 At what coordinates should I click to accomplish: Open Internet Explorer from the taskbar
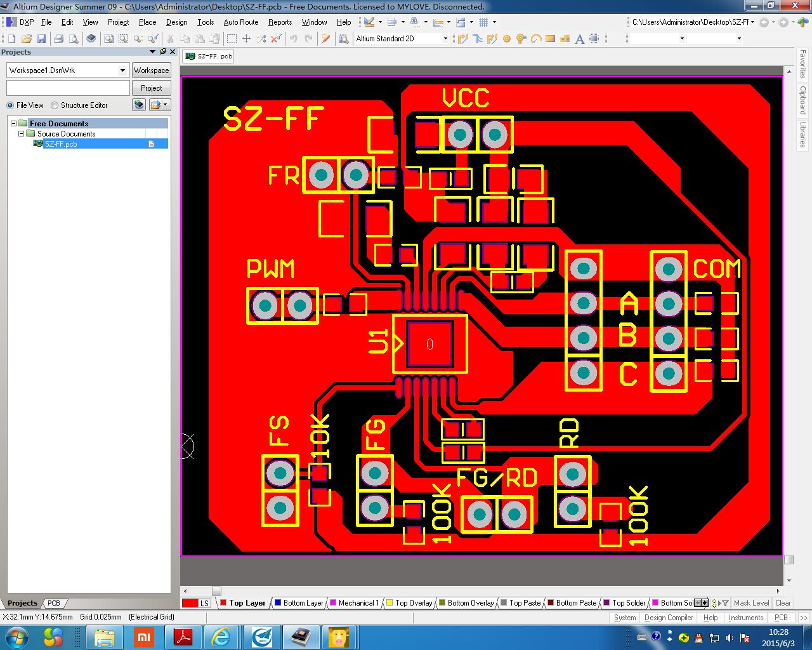[221, 637]
